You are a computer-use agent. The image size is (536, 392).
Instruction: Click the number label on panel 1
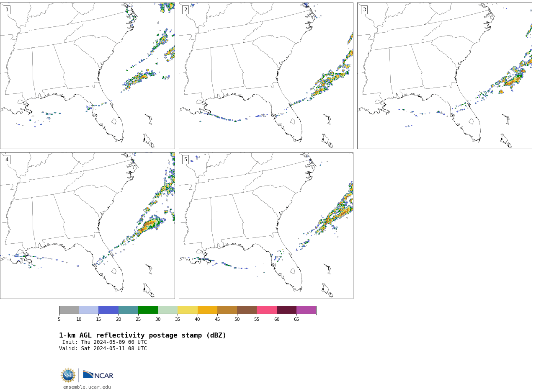(x=7, y=10)
